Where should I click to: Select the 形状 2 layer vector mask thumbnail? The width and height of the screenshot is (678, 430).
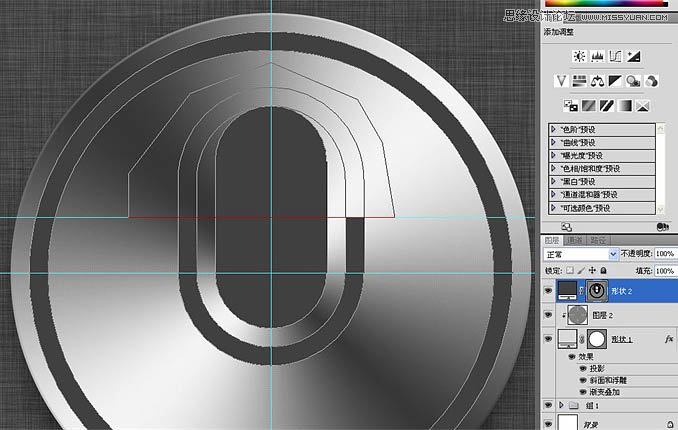click(x=597, y=291)
